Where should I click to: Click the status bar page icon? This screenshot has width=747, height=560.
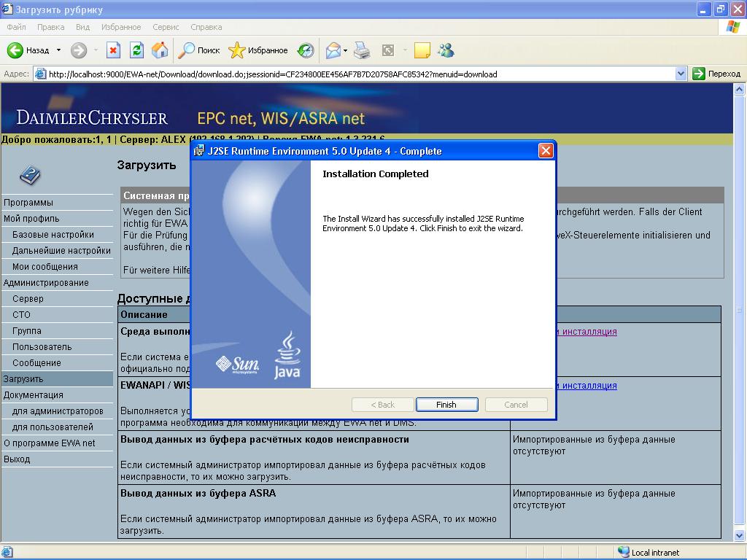(x=7, y=553)
